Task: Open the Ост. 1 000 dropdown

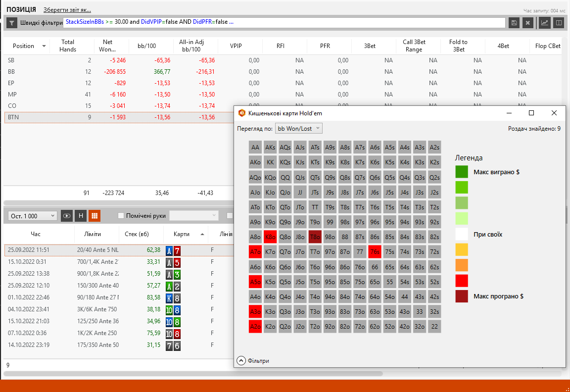Action: (32, 216)
